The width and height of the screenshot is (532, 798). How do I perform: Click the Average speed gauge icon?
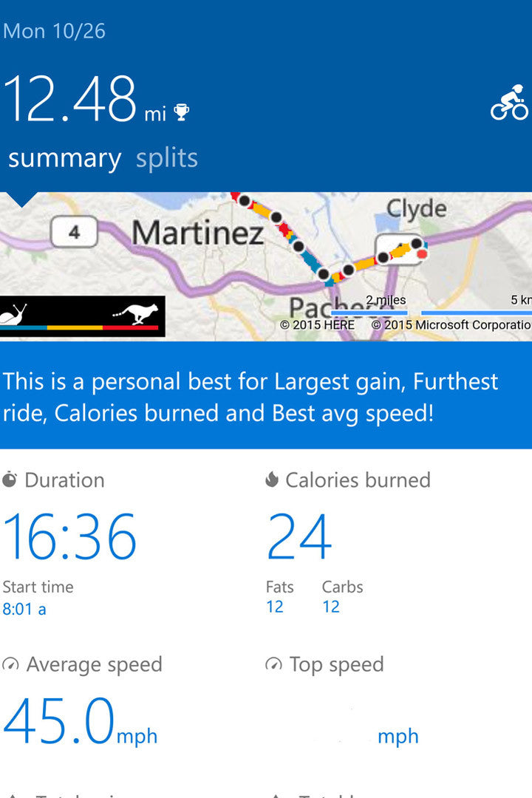pos(12,664)
